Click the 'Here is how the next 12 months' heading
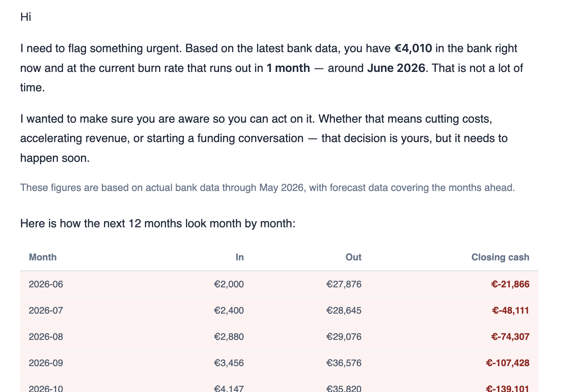The image size is (562, 392). pos(158,223)
